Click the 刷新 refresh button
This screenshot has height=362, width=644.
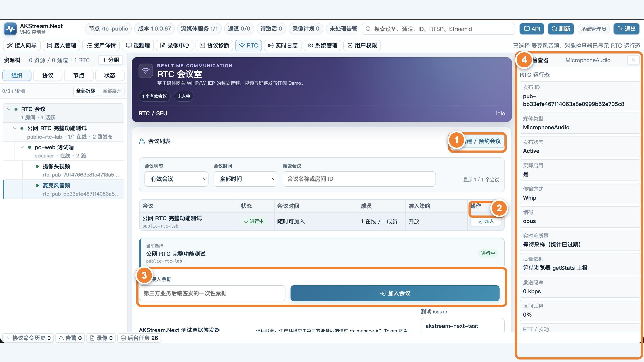(x=561, y=29)
